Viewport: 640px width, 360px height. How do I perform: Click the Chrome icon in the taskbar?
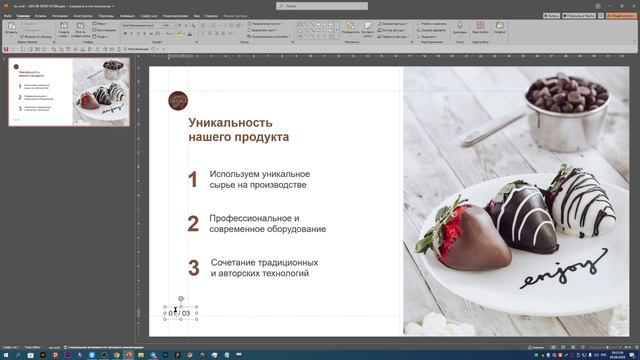coord(116,355)
